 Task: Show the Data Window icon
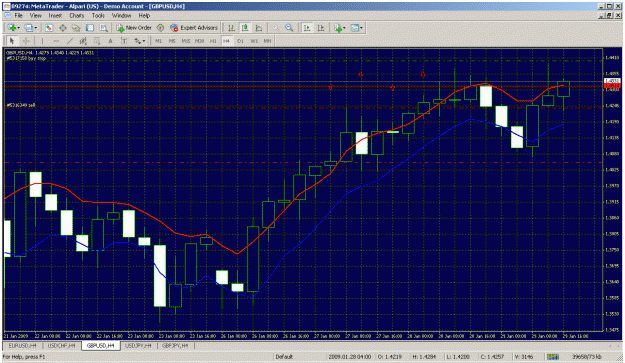[x=63, y=28]
